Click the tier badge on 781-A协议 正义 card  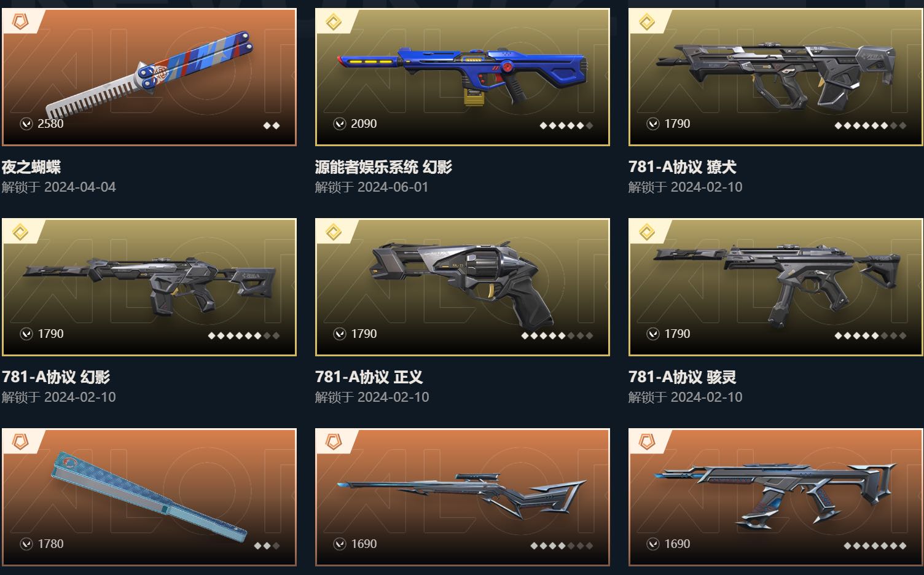point(334,233)
